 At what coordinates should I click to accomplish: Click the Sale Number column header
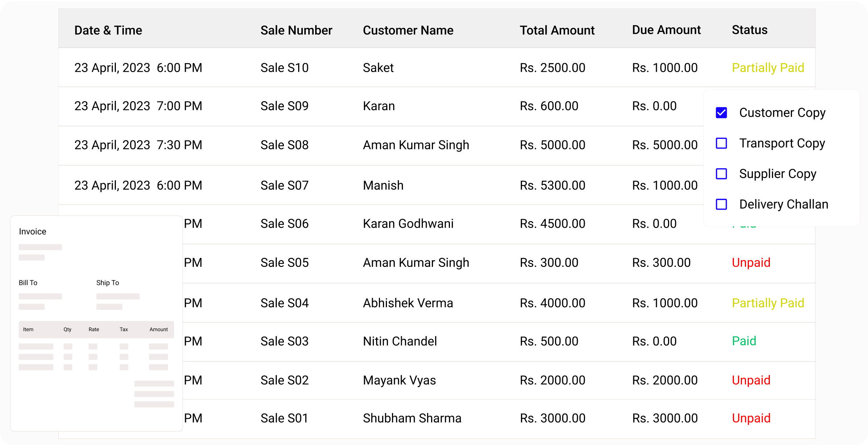[x=296, y=30]
